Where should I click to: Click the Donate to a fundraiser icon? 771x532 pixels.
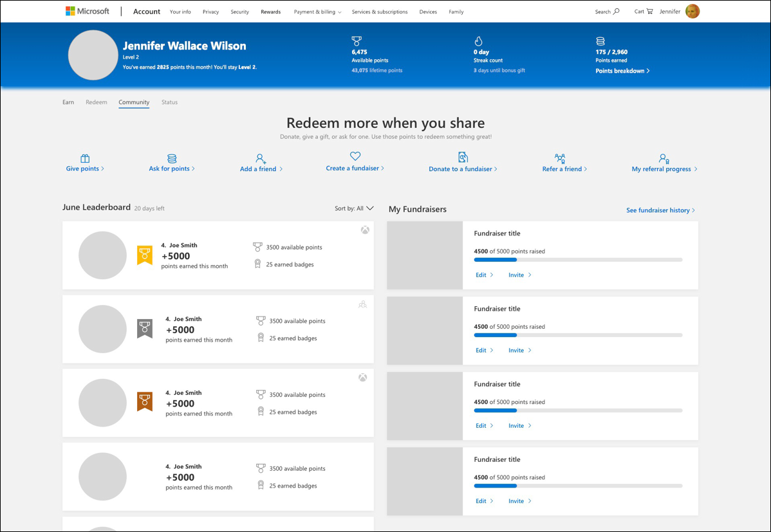point(463,158)
